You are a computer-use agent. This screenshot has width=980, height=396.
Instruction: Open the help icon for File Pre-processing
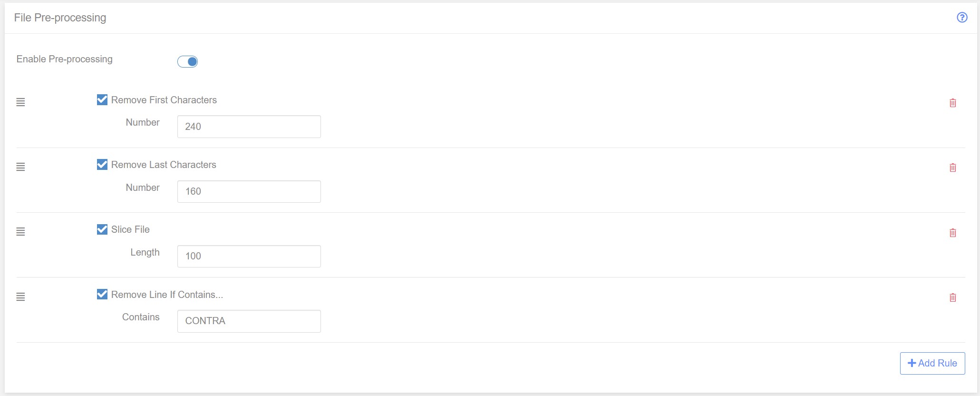coord(962,18)
